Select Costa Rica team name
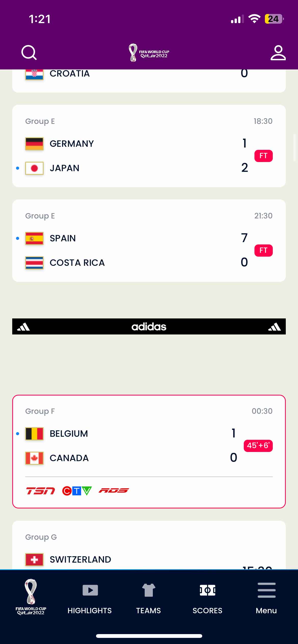298x644 pixels. tap(77, 263)
